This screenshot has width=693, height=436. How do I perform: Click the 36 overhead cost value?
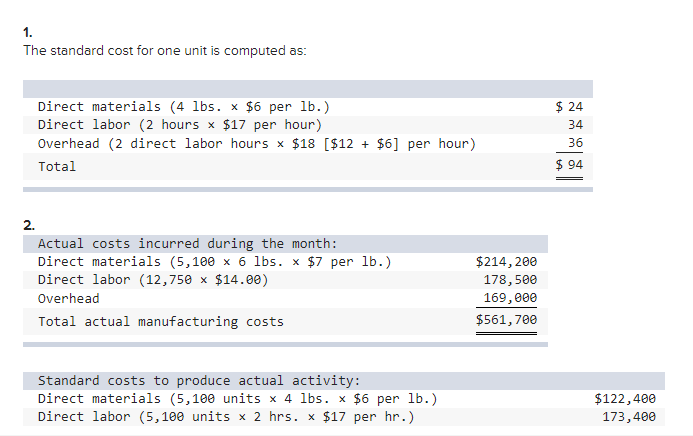575,143
